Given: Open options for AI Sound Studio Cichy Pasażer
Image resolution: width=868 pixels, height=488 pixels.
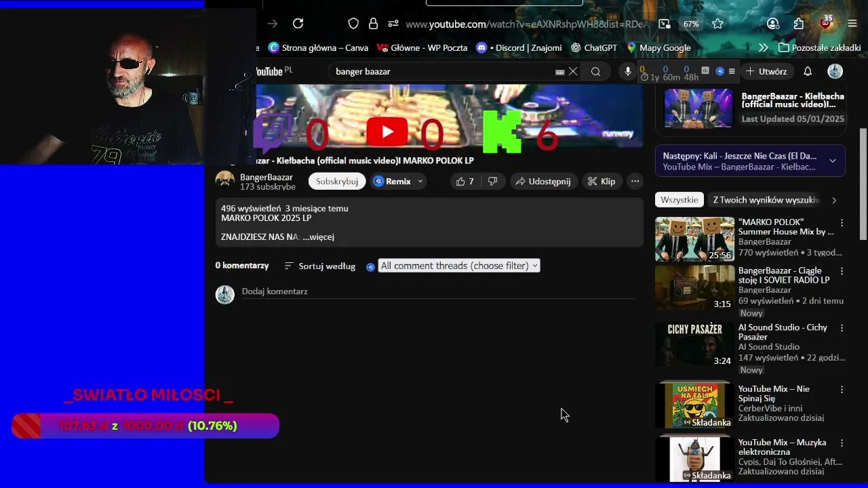Looking at the screenshot, I should [842, 328].
